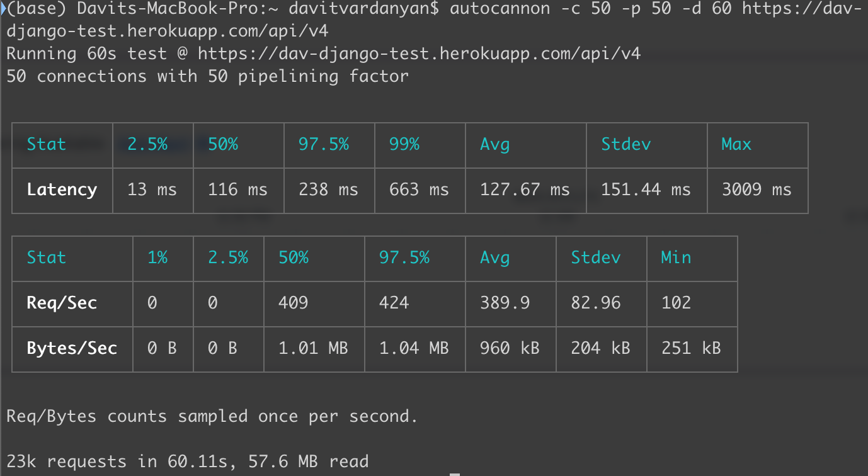
Task: Click the '23k requests in 60.11s' summary line
Action: click(187, 462)
